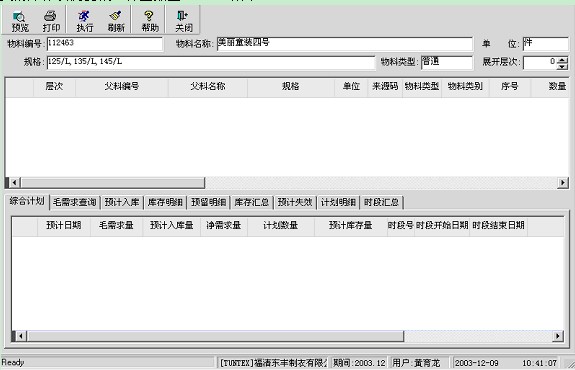Screen dimensions: 575x370
Task: Click the 打印 print icon
Action: (x=51, y=21)
